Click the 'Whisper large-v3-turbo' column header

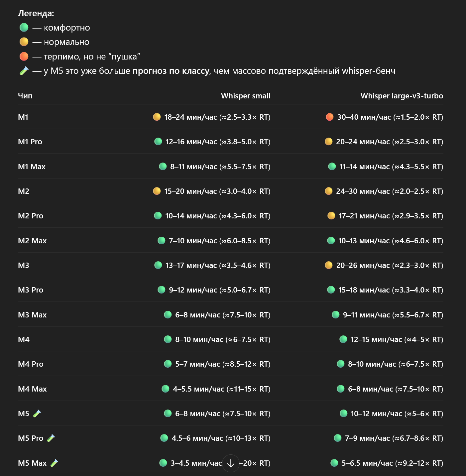pyautogui.click(x=402, y=96)
